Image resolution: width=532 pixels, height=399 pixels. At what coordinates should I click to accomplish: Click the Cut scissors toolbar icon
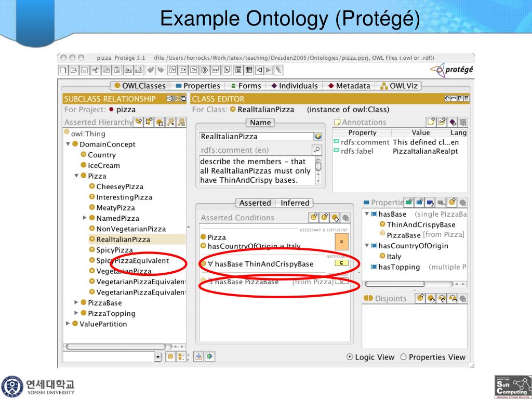96,70
